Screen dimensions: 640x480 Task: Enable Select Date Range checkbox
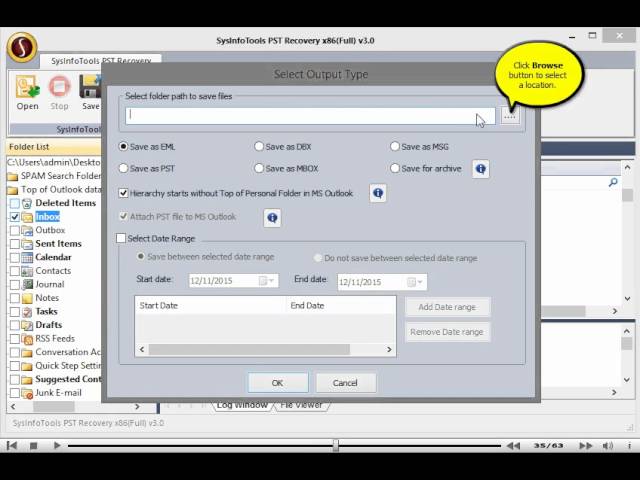coord(121,238)
